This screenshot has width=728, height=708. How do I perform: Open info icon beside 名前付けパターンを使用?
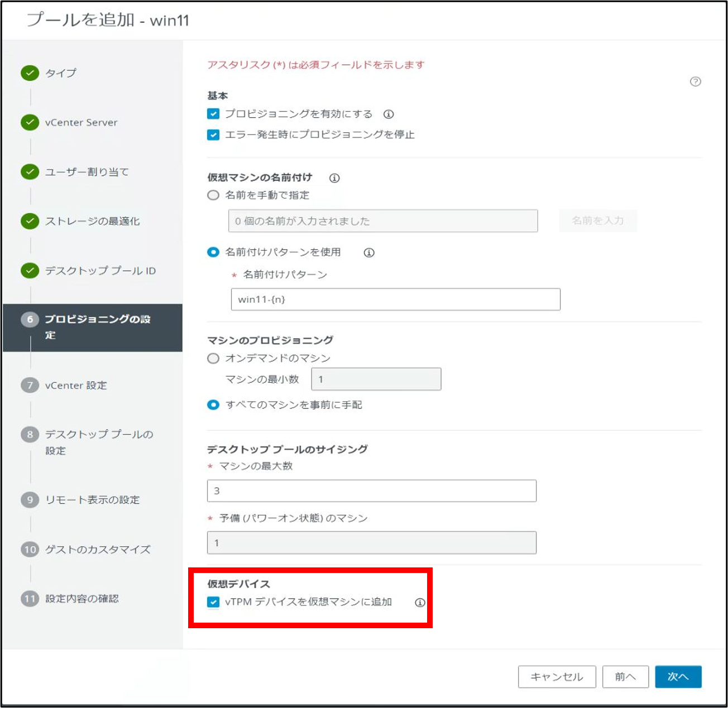(x=369, y=253)
